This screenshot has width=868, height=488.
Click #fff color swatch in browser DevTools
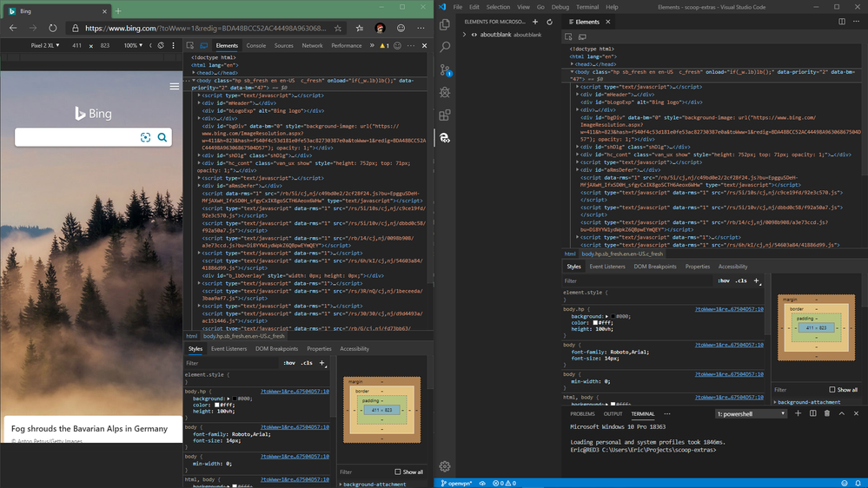tap(217, 405)
